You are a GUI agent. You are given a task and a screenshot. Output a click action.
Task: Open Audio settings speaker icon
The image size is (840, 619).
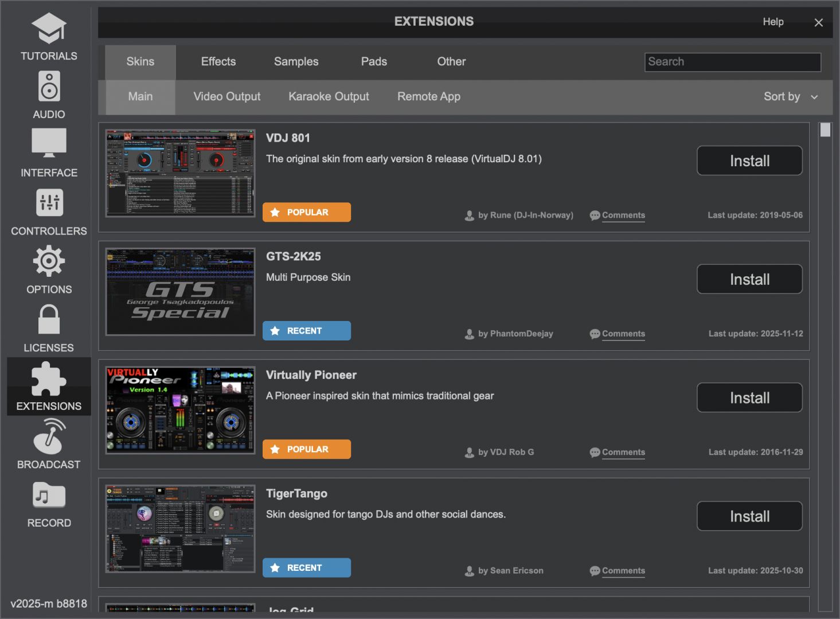coord(49,87)
